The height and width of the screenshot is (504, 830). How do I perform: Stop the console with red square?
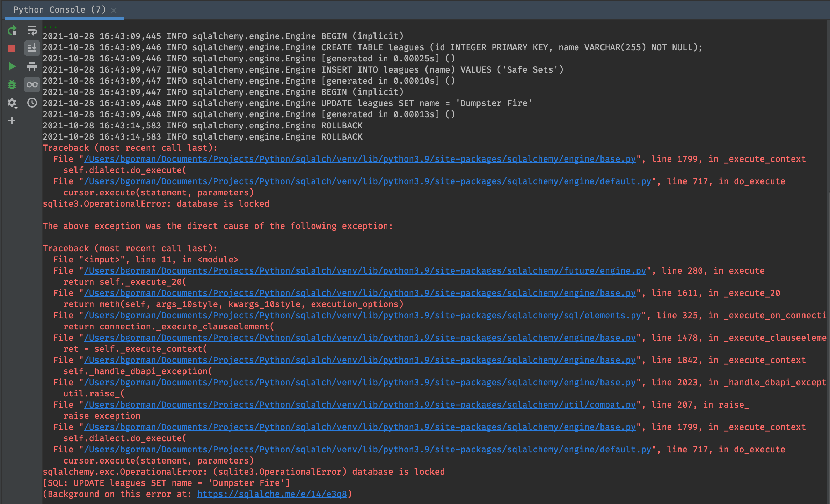(12, 48)
